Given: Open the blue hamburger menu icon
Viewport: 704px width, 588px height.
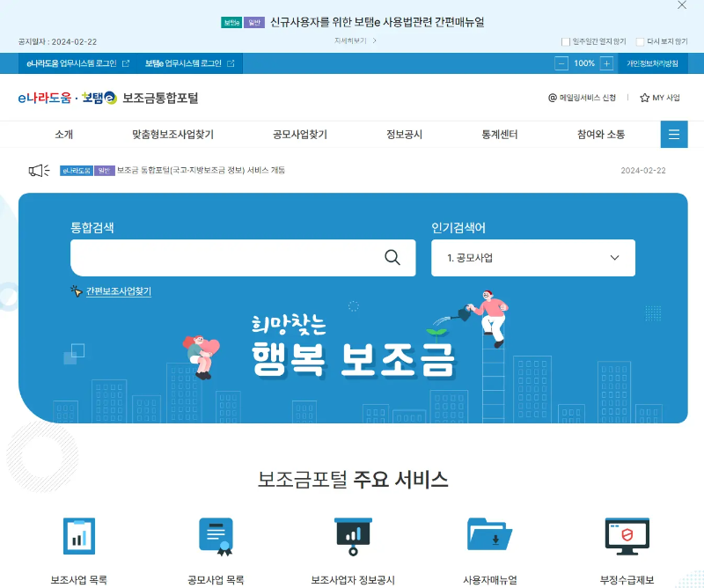Looking at the screenshot, I should 673,134.
